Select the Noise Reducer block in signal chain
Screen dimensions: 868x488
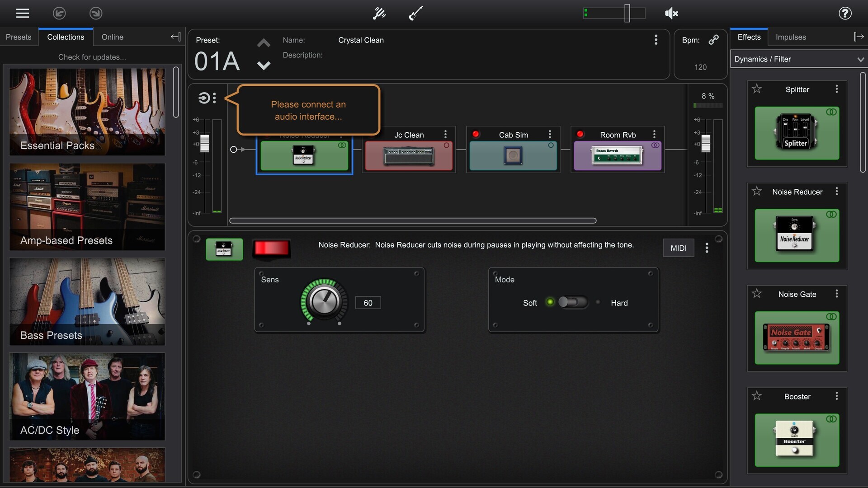(x=304, y=156)
